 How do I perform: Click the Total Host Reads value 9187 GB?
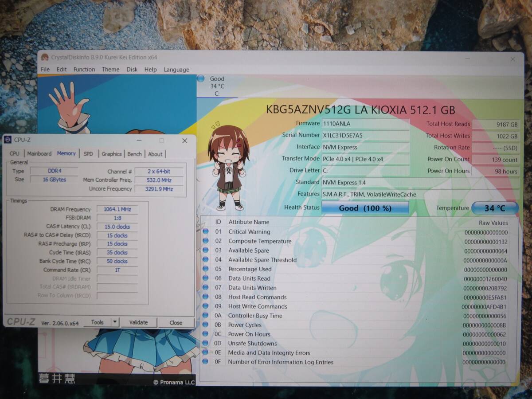496,125
